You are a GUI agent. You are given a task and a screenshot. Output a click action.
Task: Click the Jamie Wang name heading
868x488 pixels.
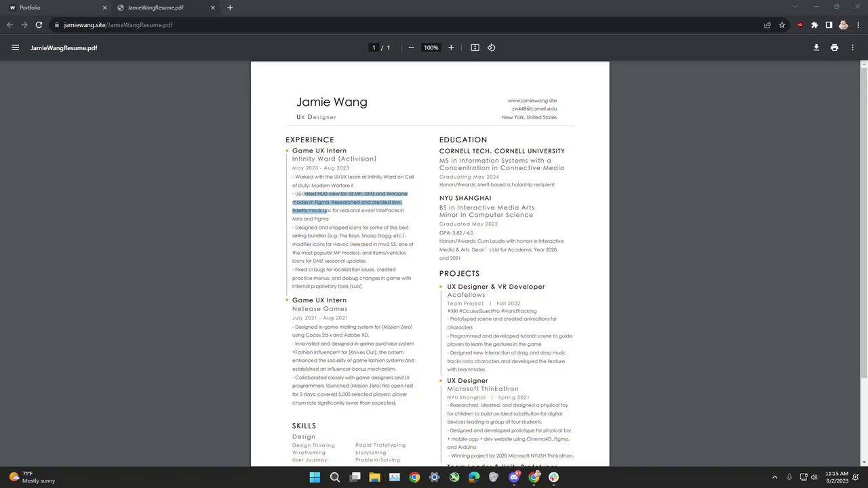click(x=332, y=102)
